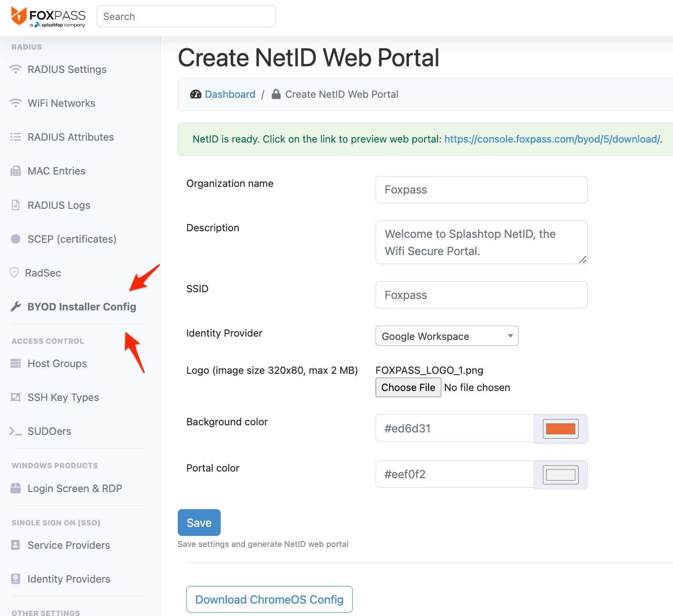Open the Background color orange swatch
The width and height of the screenshot is (673, 616).
(561, 429)
